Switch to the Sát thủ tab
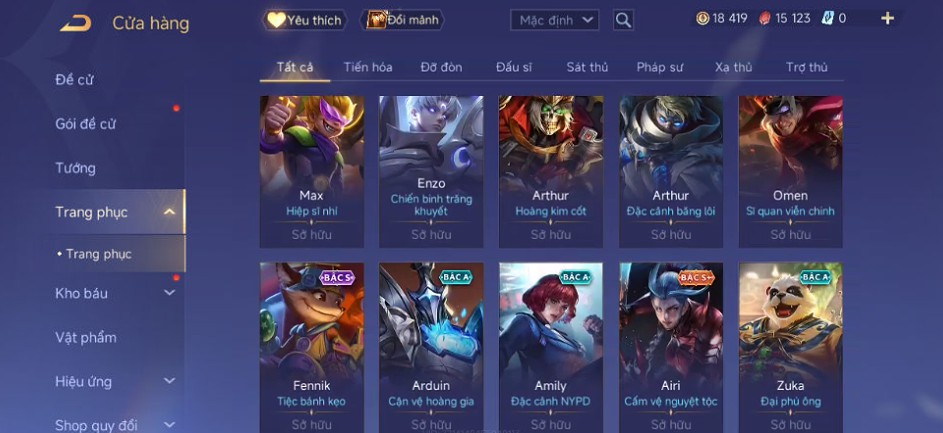Screen dimensions: 943x433 tap(587, 67)
